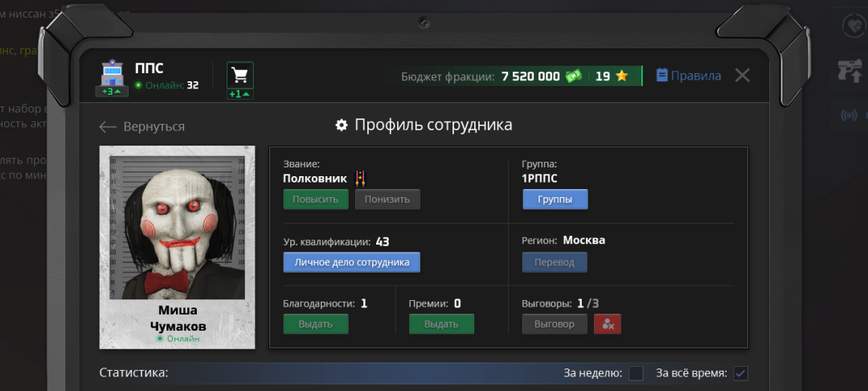Click the employee name Миша Чумаков
Viewport: 868px width, 391px height.
point(178,318)
